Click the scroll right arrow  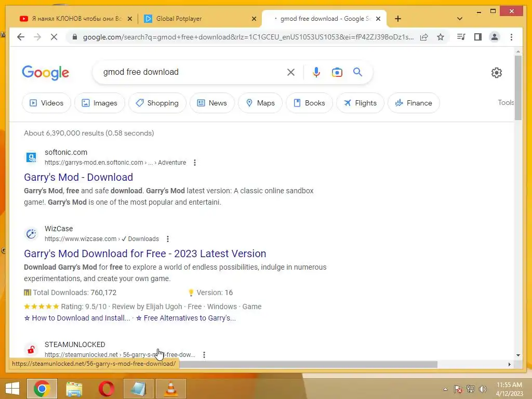(x=509, y=364)
